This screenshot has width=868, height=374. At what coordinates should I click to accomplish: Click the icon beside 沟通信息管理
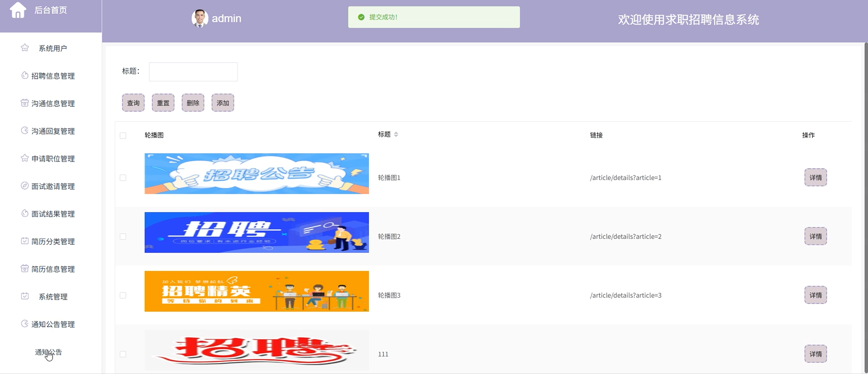tap(25, 103)
